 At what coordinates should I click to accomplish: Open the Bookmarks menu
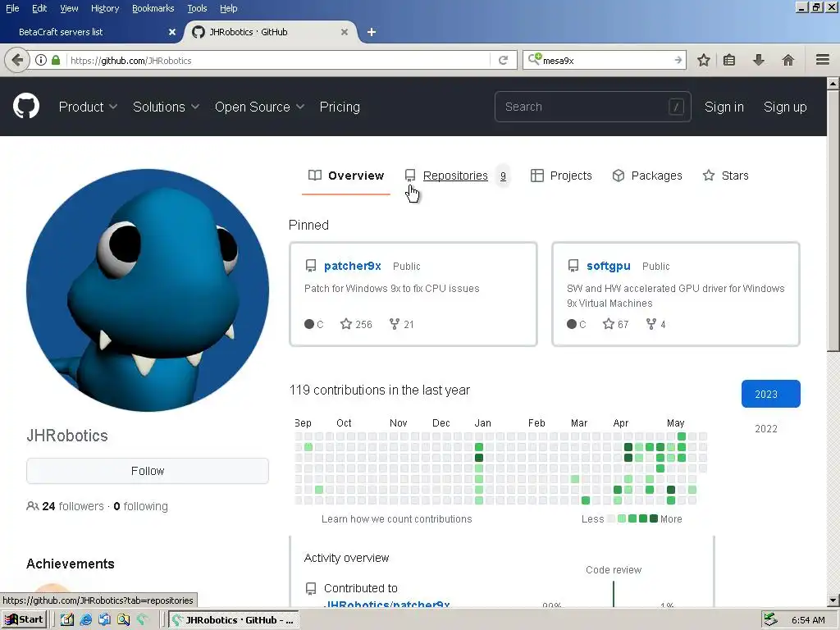click(153, 8)
